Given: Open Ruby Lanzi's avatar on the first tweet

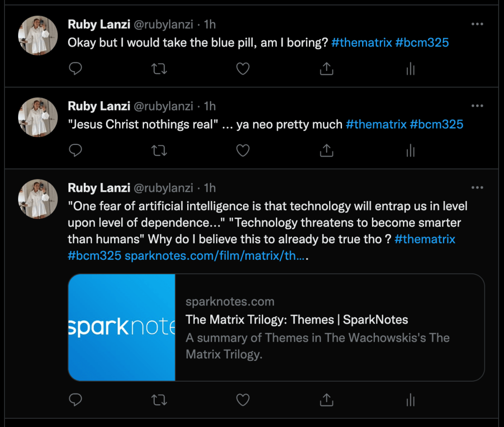Looking at the screenshot, I should (x=38, y=36).
